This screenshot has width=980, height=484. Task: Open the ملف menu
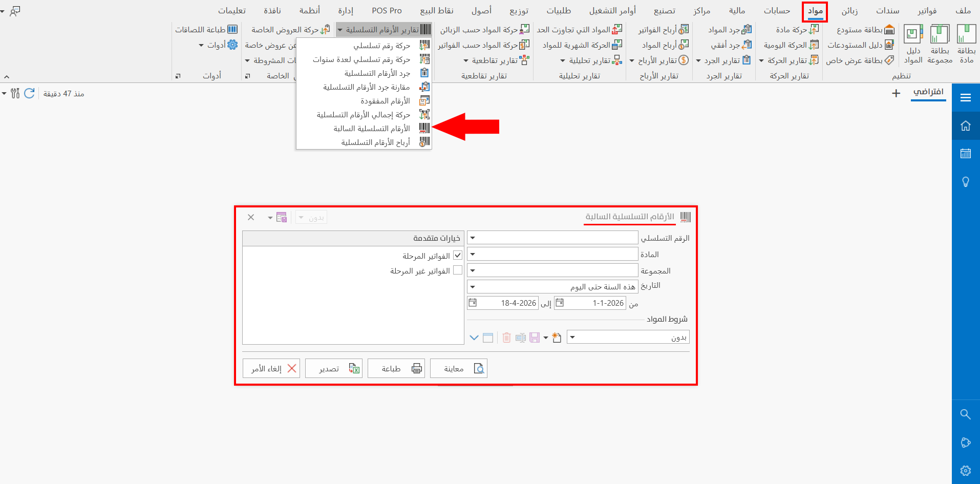click(x=963, y=11)
